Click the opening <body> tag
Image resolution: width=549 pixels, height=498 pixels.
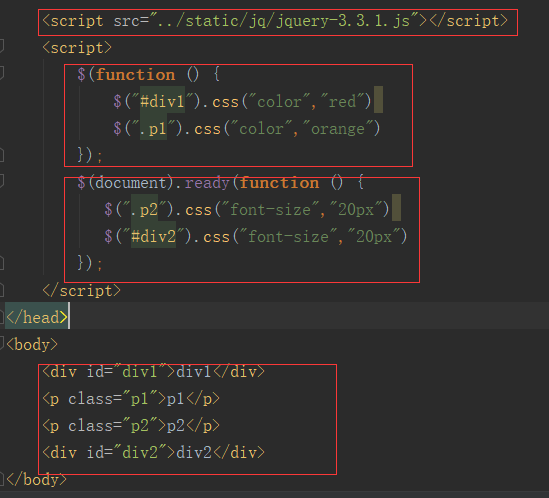(x=32, y=345)
